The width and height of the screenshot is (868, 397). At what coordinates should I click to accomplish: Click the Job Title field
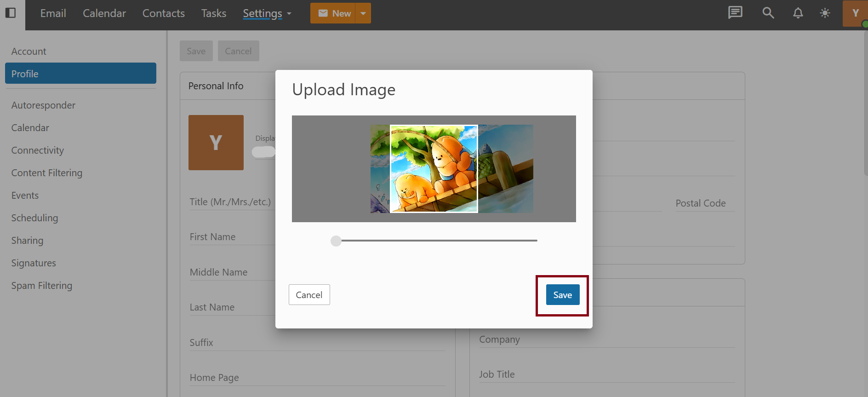click(607, 374)
